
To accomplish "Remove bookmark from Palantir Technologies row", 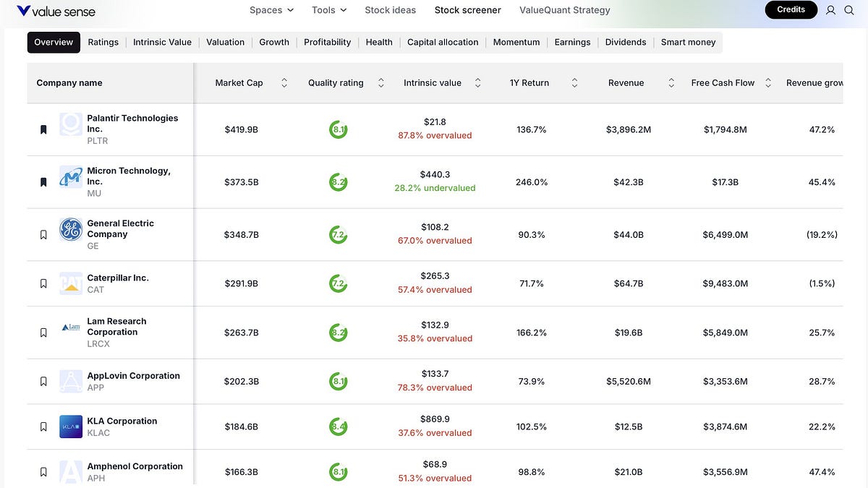I will click(43, 130).
